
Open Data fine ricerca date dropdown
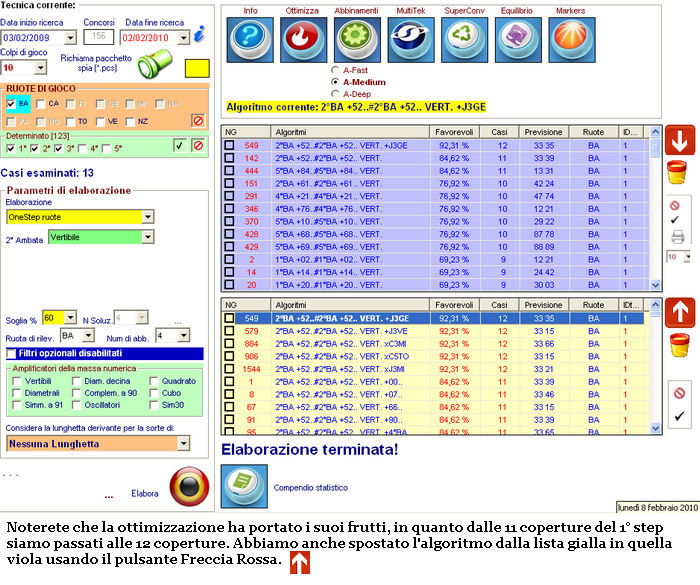coord(183,38)
